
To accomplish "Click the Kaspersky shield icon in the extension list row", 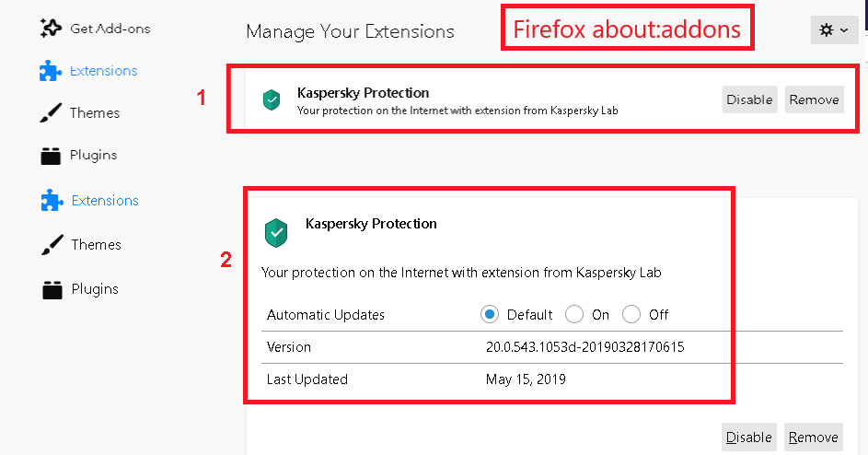I will (x=272, y=99).
